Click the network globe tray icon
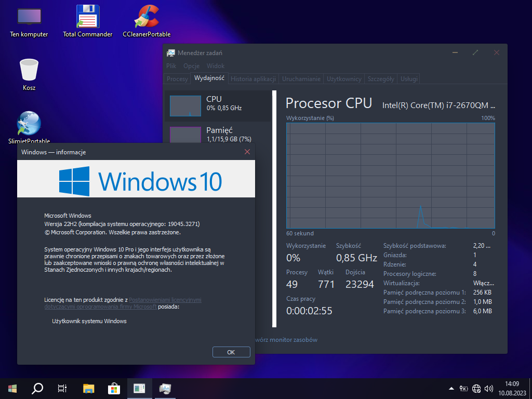The width and height of the screenshot is (532, 399). (x=476, y=388)
